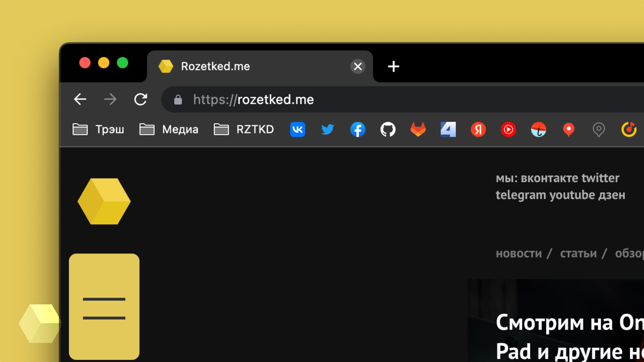Select the Facebook bookmark icon
644x362 pixels.
(357, 129)
